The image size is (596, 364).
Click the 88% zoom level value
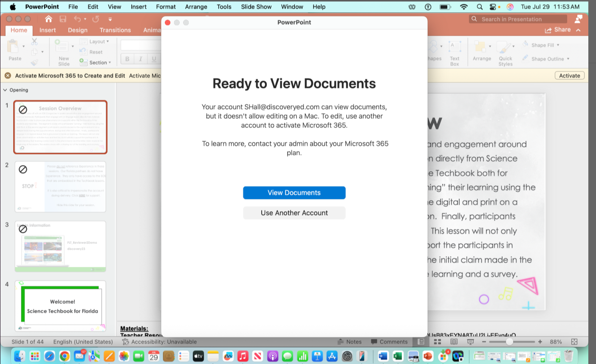click(x=556, y=342)
